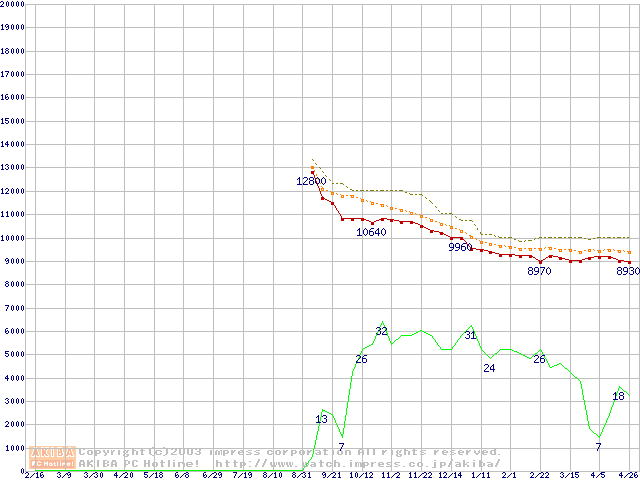The width and height of the screenshot is (640, 480).
Task: Click the 8930 final price label
Action: click(627, 271)
